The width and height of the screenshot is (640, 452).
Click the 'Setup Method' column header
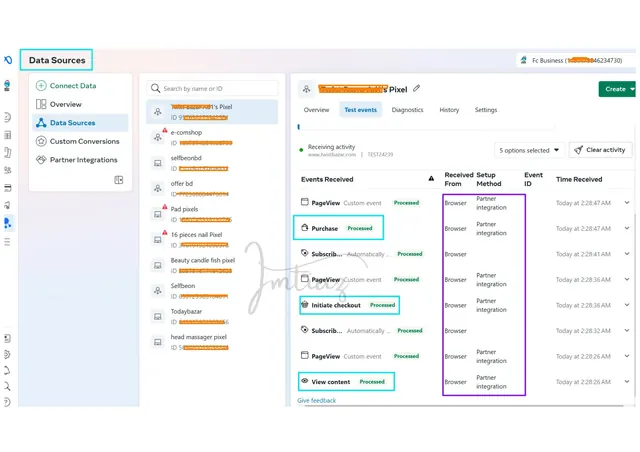click(x=489, y=179)
